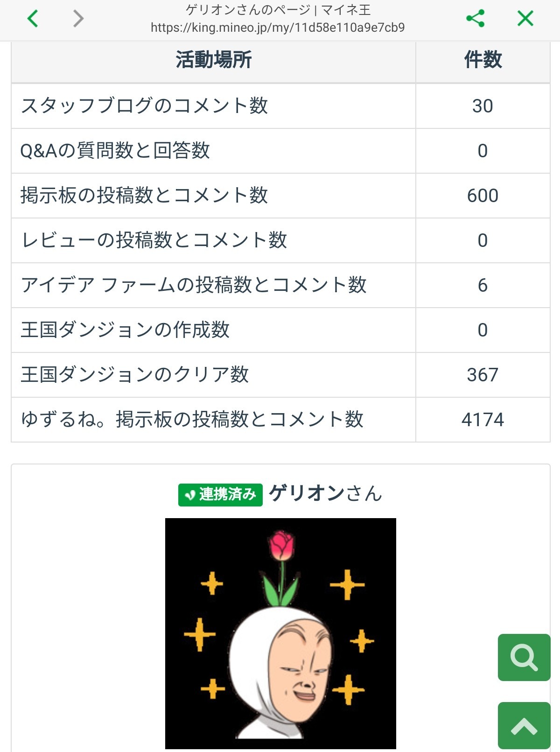Close the in-app browser page
This screenshot has height=752, width=560.
point(525,19)
